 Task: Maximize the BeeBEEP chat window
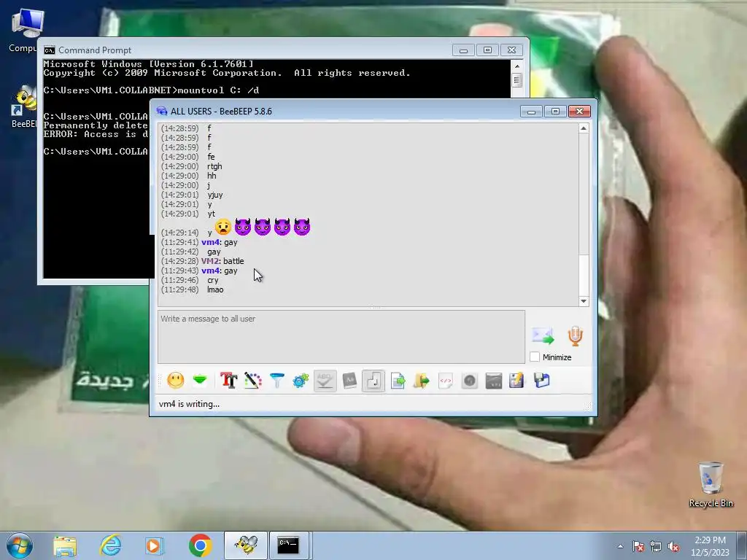tap(555, 111)
